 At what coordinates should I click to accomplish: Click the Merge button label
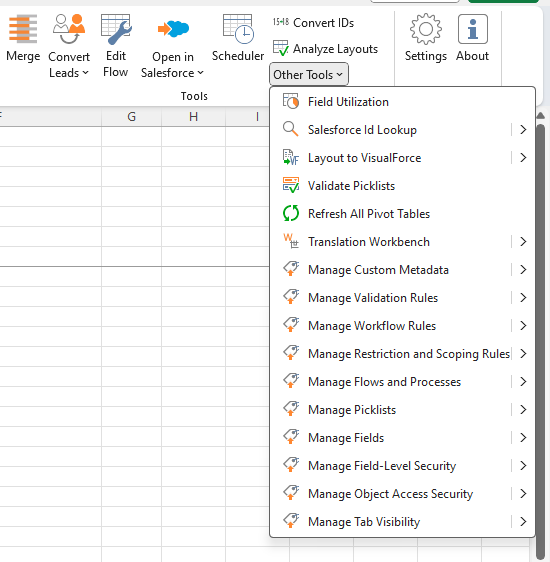click(23, 56)
